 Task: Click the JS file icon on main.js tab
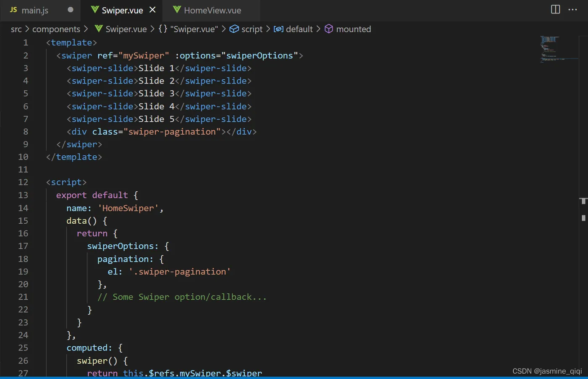coord(13,10)
